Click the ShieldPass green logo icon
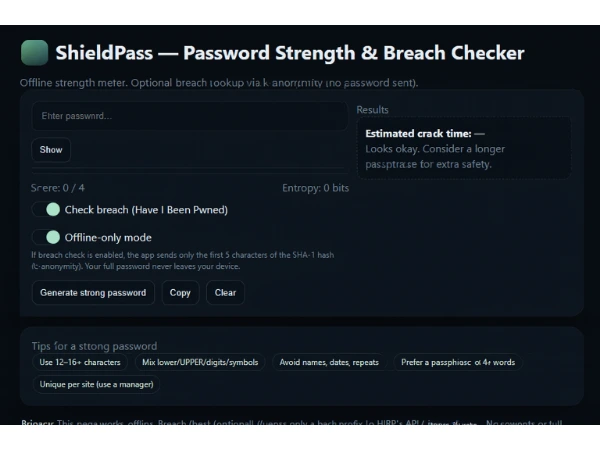The height and width of the screenshot is (450, 600). click(34, 53)
